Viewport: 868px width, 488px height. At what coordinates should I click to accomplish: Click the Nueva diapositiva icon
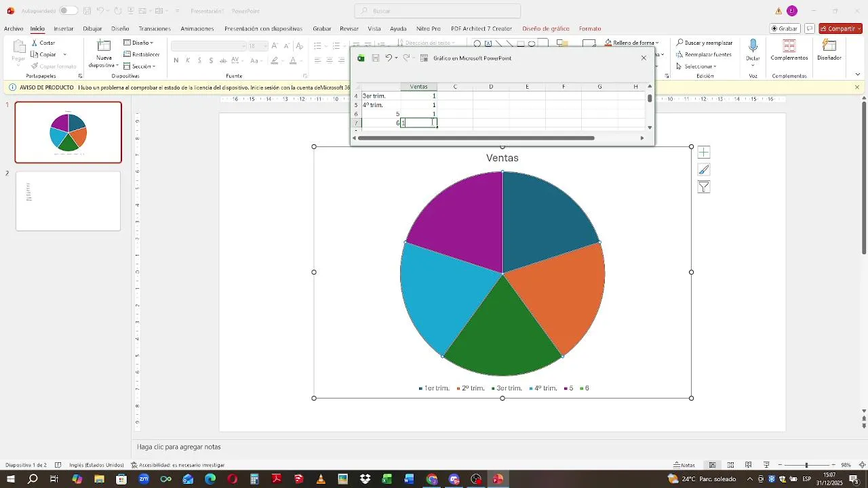tap(104, 46)
